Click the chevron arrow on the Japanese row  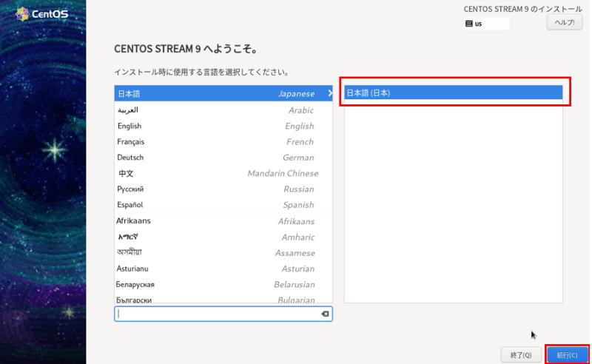(329, 93)
